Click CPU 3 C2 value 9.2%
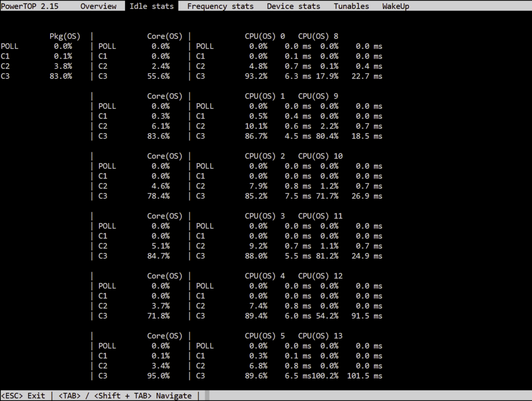Image resolution: width=532 pixels, height=401 pixels. click(258, 246)
